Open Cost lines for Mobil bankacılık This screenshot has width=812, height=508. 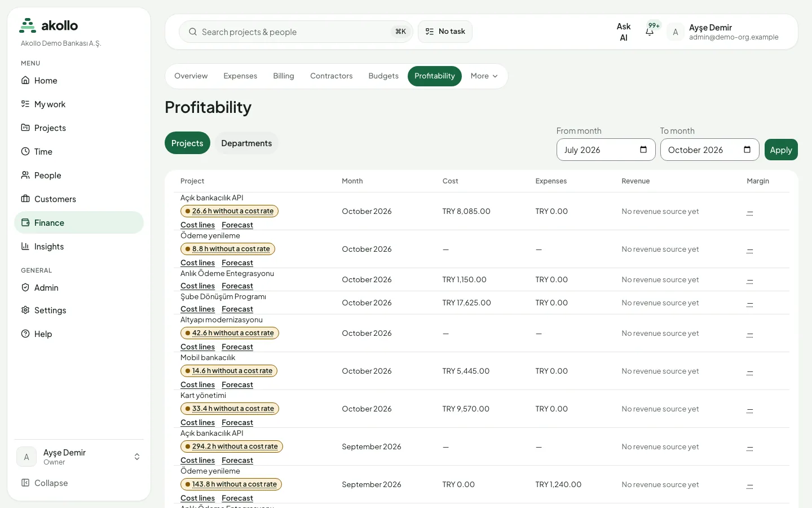click(x=197, y=385)
